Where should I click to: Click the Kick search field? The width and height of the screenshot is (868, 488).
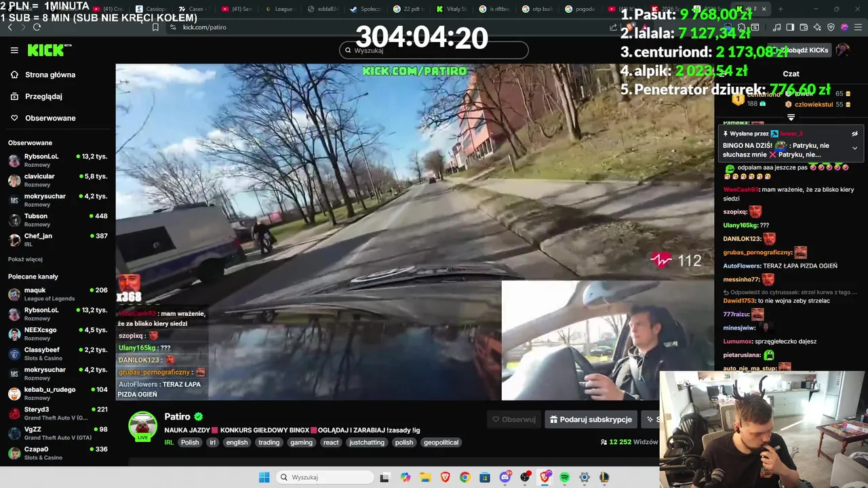point(434,50)
